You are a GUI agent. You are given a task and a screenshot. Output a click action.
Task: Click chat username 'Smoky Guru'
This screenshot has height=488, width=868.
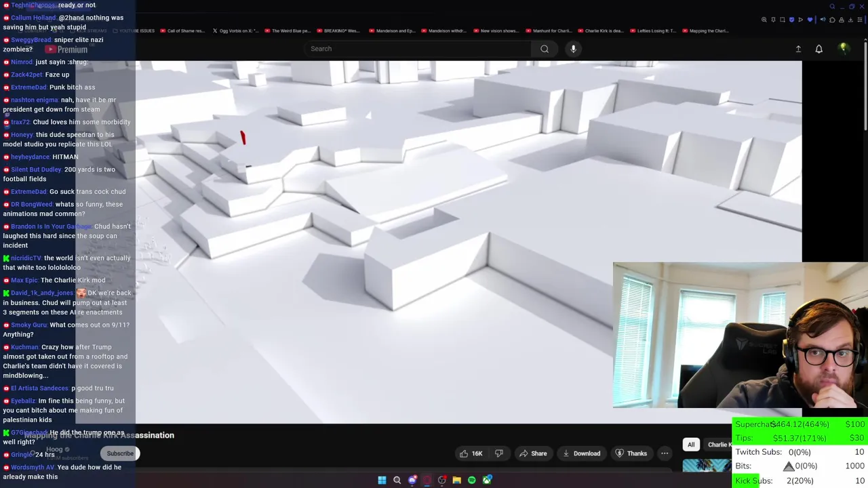coord(29,325)
